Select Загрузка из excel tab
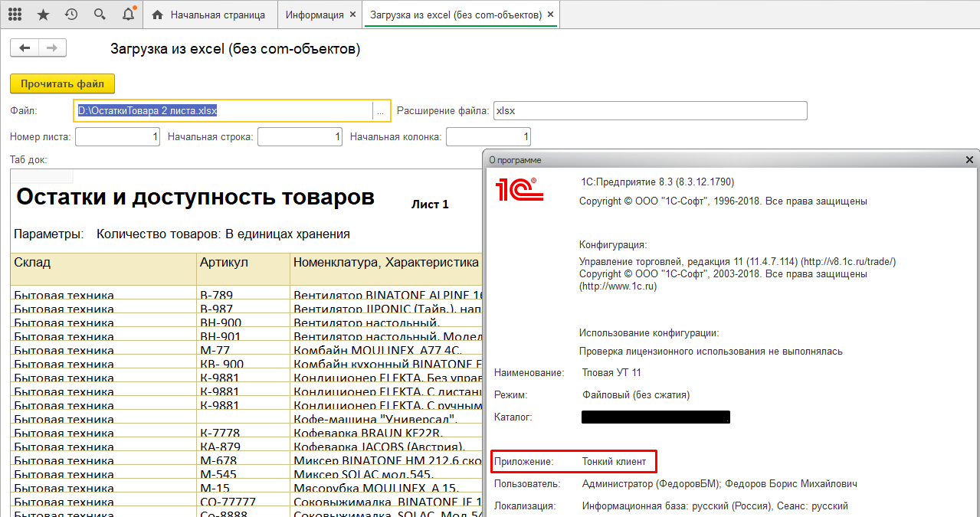980x517 pixels. click(455, 15)
